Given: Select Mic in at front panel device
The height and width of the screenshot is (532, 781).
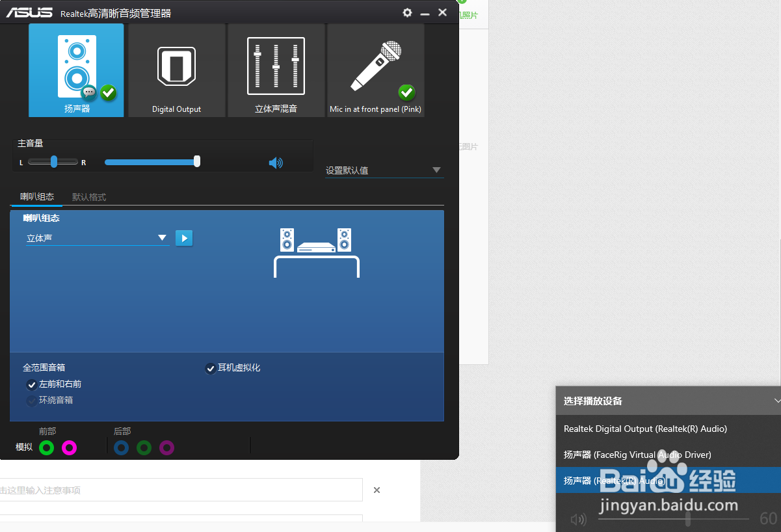Looking at the screenshot, I should click(375, 70).
